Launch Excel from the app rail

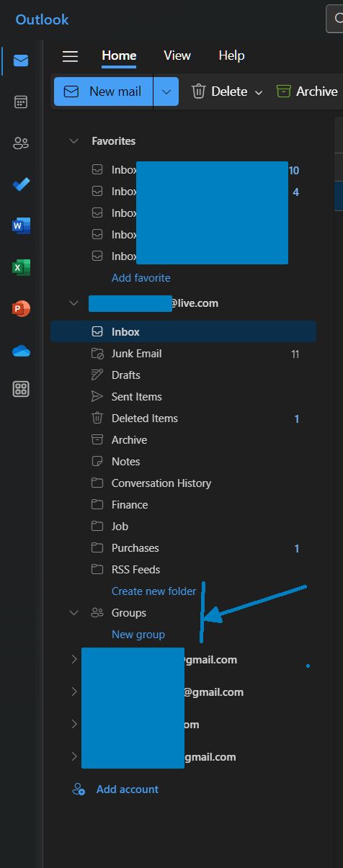coord(21,267)
